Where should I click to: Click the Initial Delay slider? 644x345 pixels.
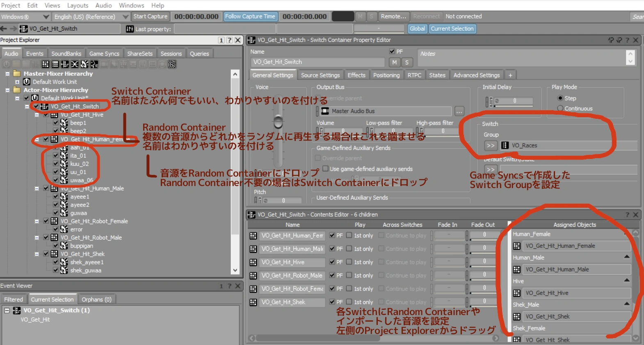point(514,101)
